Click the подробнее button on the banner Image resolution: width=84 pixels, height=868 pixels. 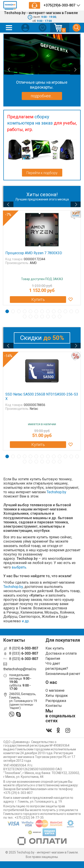click(42, 96)
